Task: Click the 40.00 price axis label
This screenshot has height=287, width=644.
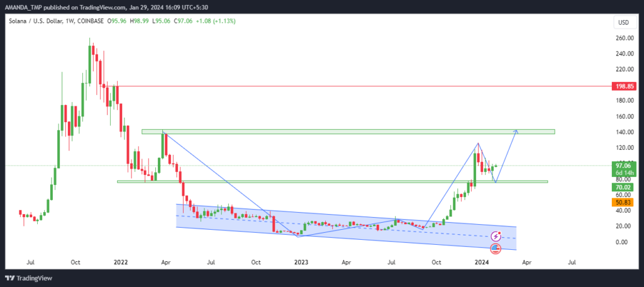Action: pyautogui.click(x=623, y=210)
